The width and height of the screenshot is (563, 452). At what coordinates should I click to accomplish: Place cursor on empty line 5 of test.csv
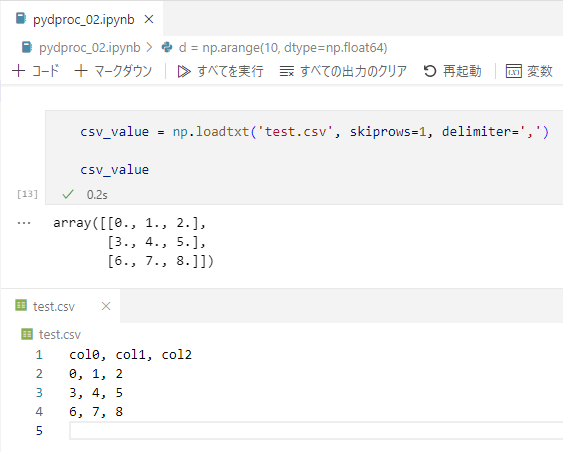[x=316, y=430]
